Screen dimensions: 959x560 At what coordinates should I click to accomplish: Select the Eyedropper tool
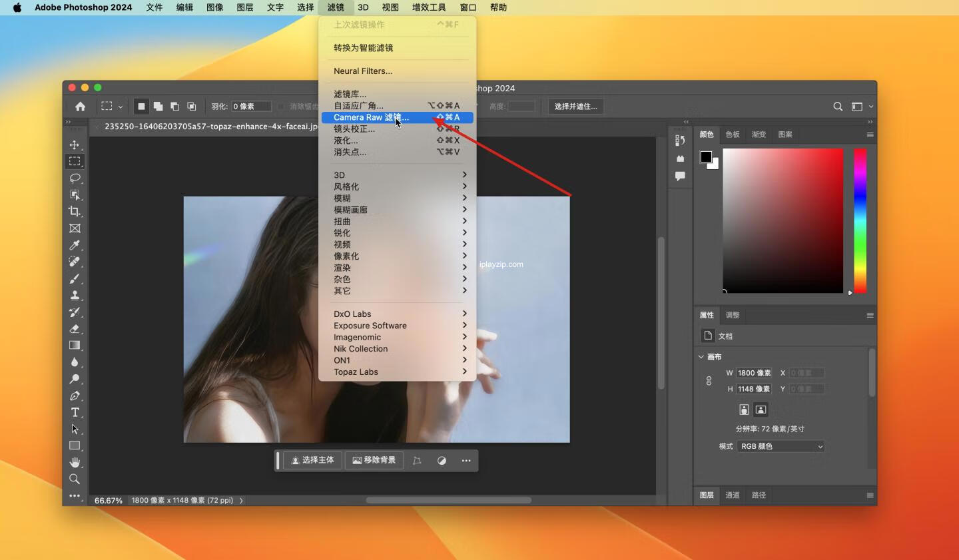(x=75, y=245)
